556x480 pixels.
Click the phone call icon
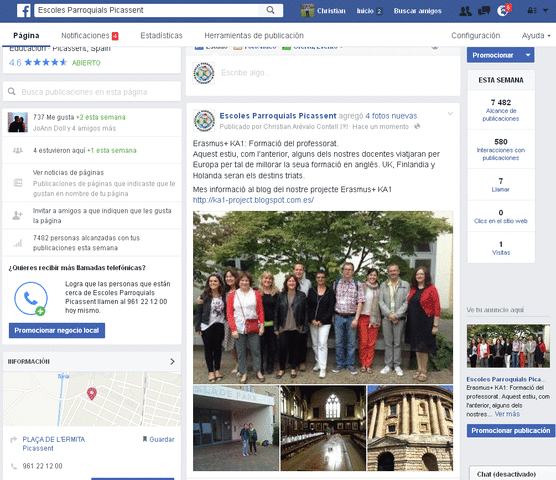point(30,298)
